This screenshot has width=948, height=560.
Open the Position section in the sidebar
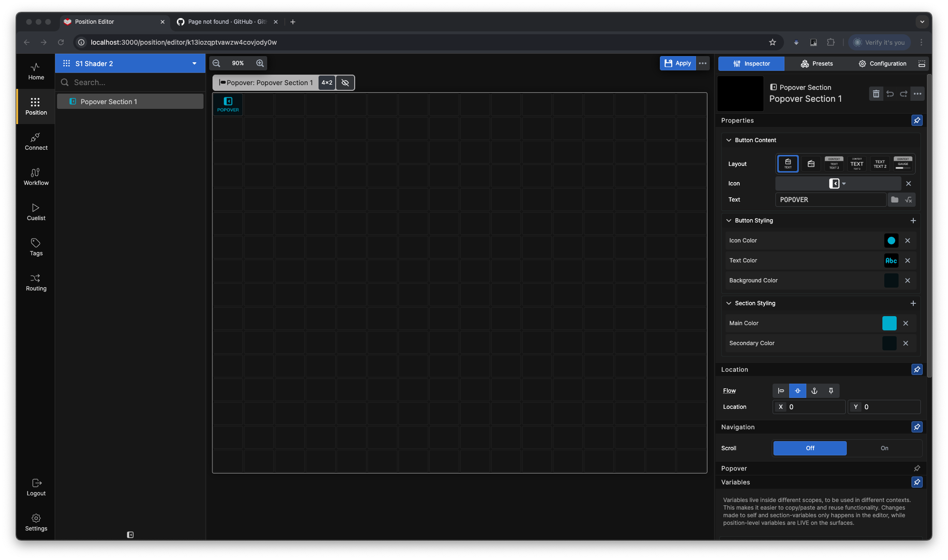pos(36,106)
